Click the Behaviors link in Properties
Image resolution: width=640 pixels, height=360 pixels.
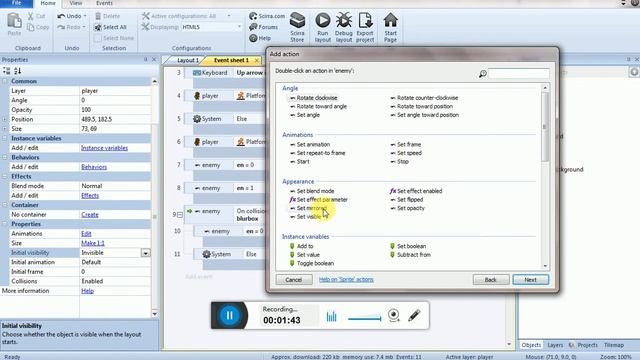pyautogui.click(x=94, y=167)
